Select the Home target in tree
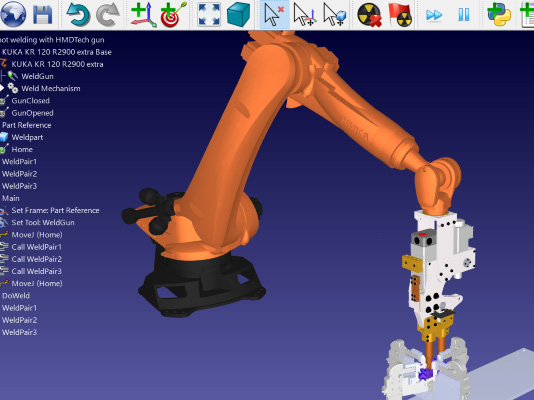 point(22,149)
